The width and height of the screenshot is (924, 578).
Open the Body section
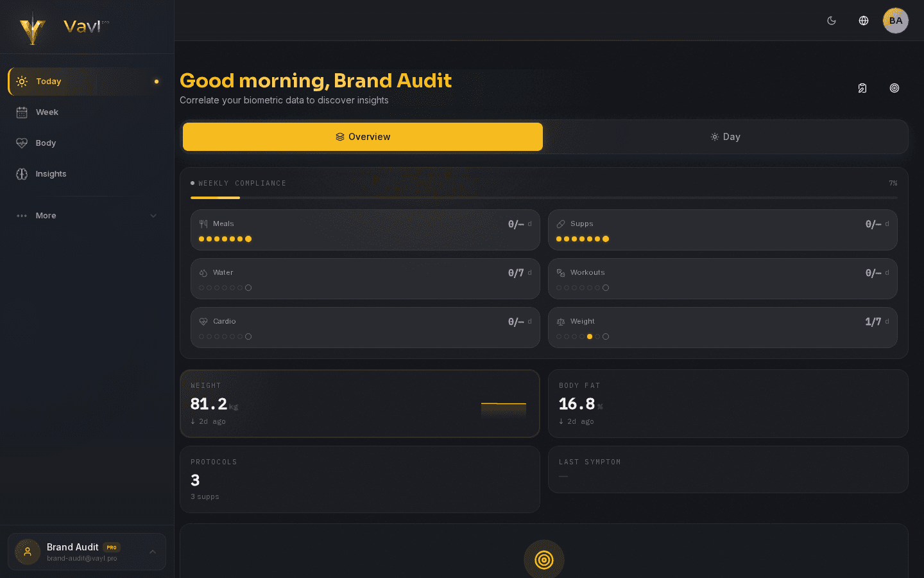[x=87, y=143]
